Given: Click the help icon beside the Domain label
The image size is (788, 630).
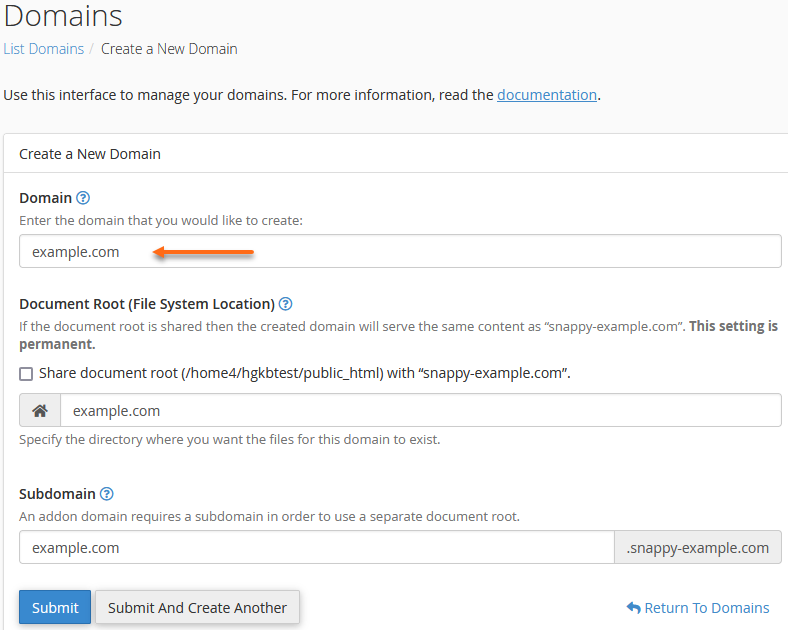Looking at the screenshot, I should [x=83, y=198].
